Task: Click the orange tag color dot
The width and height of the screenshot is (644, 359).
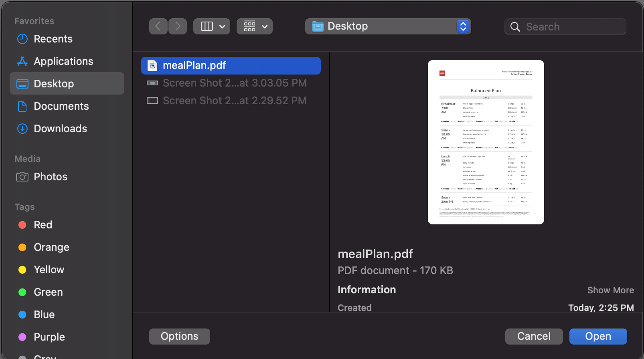Action: [22, 247]
